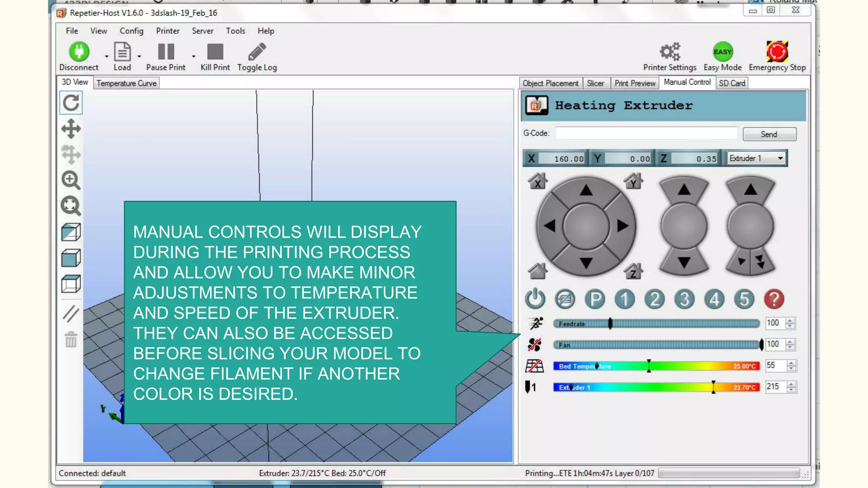This screenshot has width=868, height=488.
Task: Click the trash delete icon
Action: click(71, 339)
